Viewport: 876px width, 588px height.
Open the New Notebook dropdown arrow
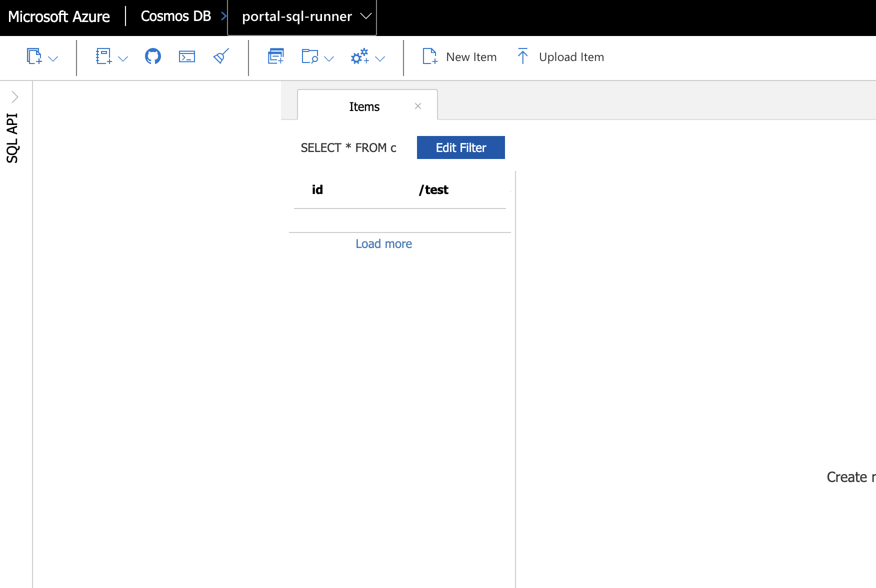tap(123, 58)
